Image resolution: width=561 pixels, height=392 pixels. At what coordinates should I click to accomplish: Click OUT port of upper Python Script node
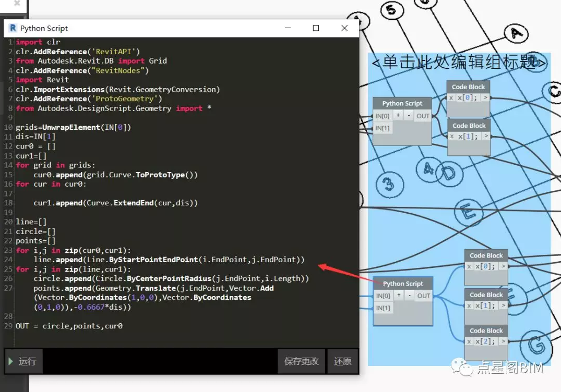click(423, 116)
